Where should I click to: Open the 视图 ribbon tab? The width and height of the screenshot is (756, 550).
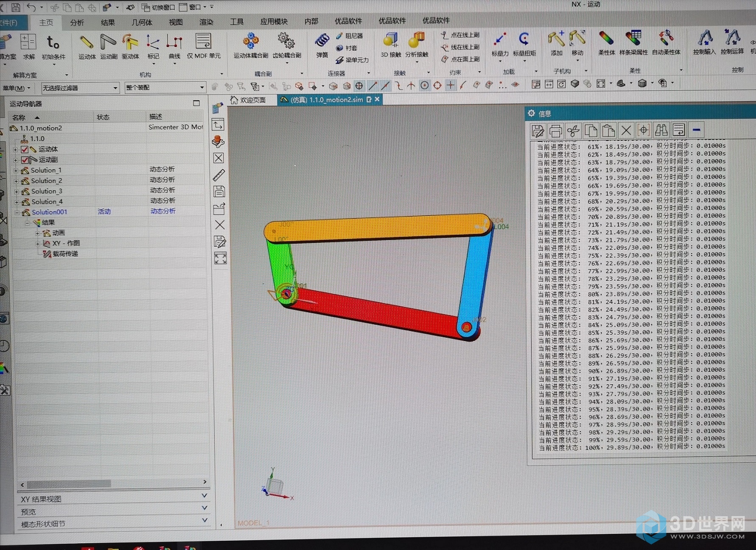(x=176, y=22)
